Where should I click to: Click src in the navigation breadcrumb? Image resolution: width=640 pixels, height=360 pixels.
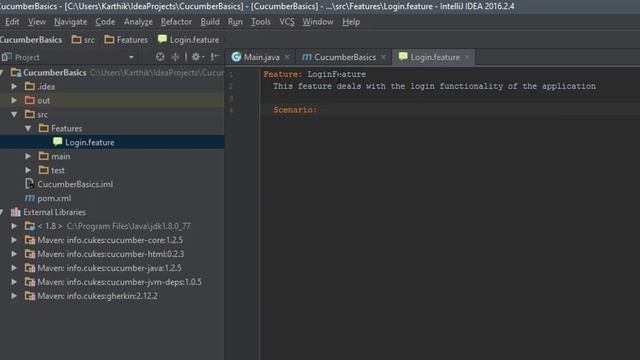point(83,40)
